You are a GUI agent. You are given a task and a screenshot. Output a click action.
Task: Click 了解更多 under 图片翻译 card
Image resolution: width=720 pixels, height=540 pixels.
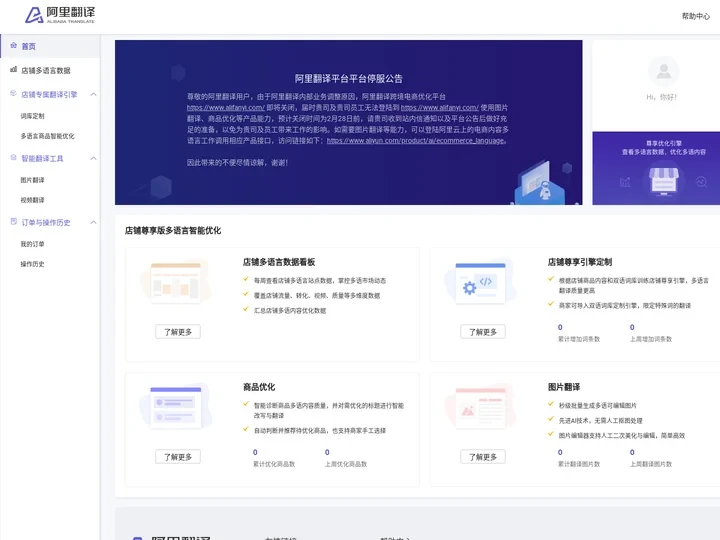pos(483,456)
